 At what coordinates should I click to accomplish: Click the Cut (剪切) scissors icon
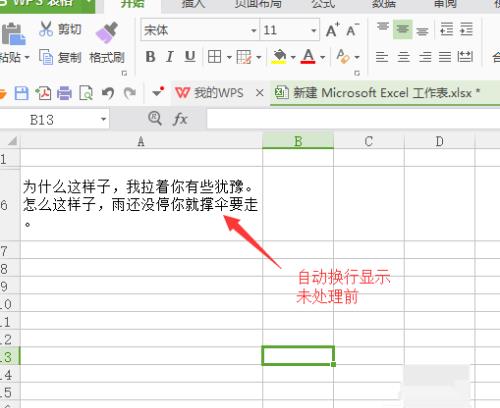tap(46, 29)
